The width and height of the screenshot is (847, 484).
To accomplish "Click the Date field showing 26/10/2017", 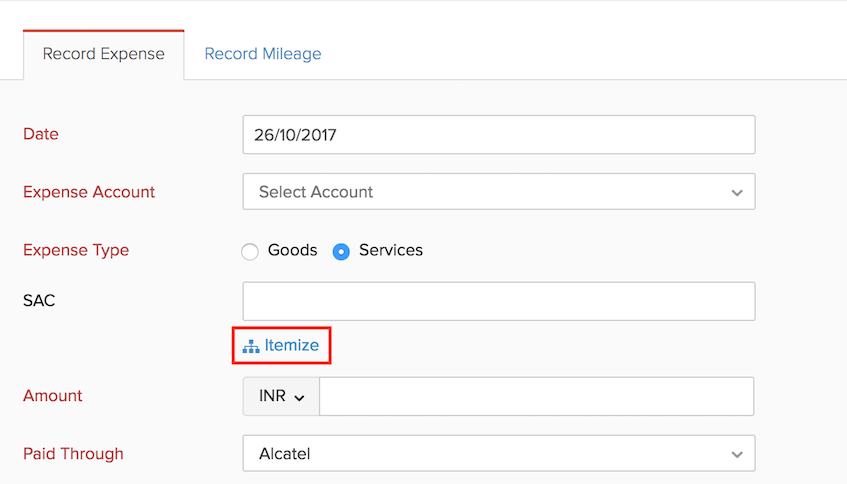I will [498, 134].
